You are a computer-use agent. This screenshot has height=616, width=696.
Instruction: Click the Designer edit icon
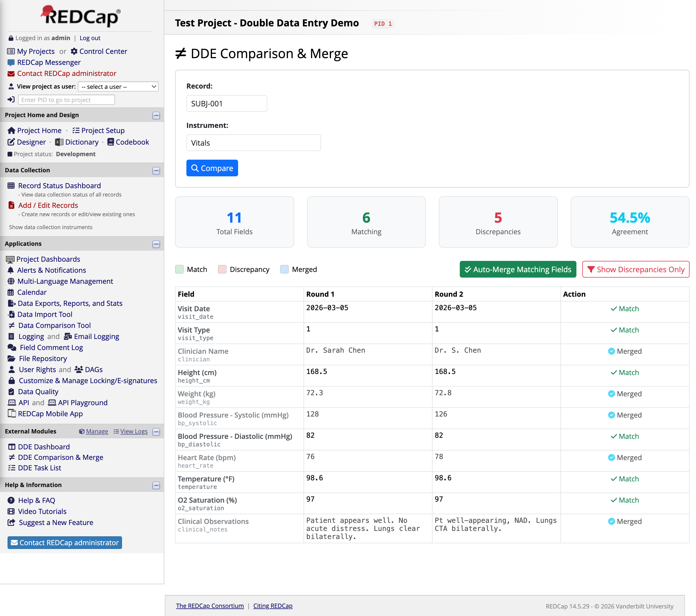11,142
